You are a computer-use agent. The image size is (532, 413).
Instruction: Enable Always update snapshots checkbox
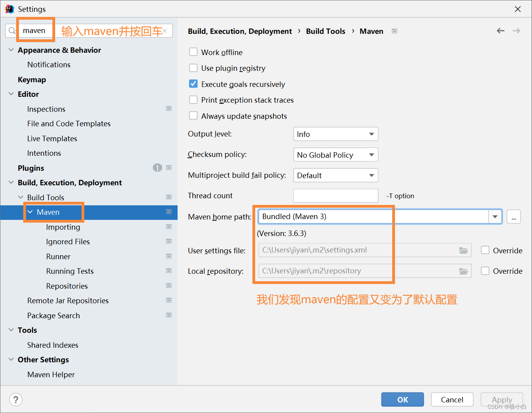tap(193, 116)
